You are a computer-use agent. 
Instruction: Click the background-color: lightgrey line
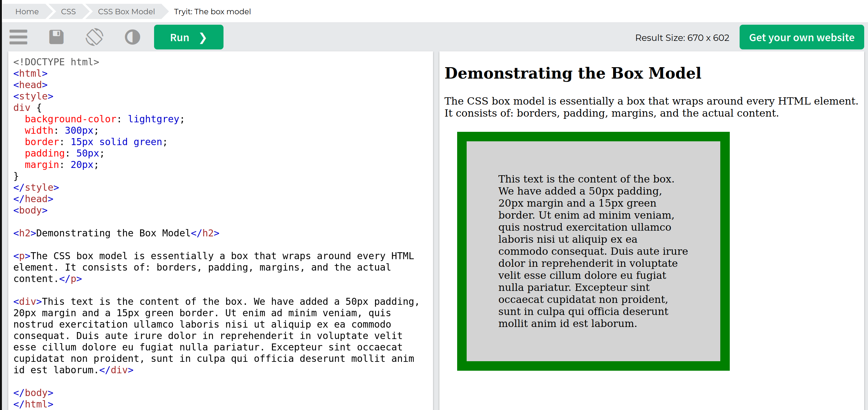(x=104, y=119)
